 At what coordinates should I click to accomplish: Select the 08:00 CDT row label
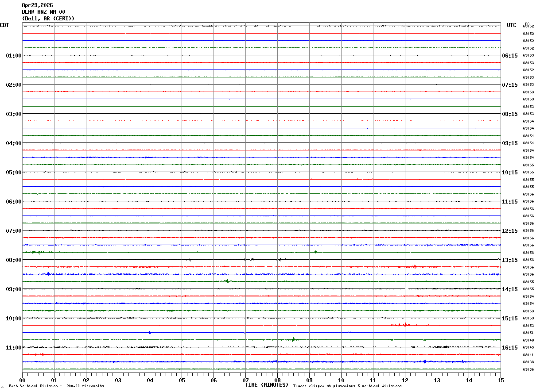click(14, 260)
